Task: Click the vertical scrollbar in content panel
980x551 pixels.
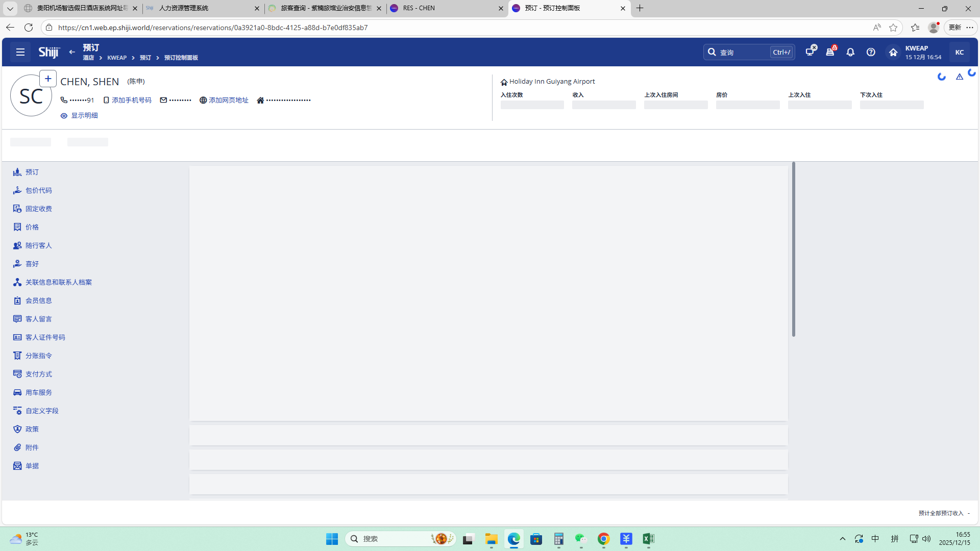Action: [793, 250]
